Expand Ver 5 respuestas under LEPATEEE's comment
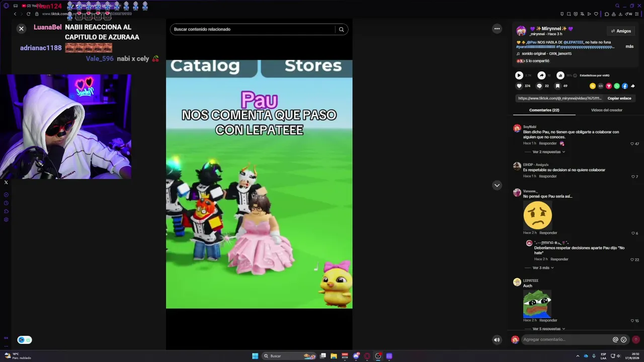 click(548, 329)
